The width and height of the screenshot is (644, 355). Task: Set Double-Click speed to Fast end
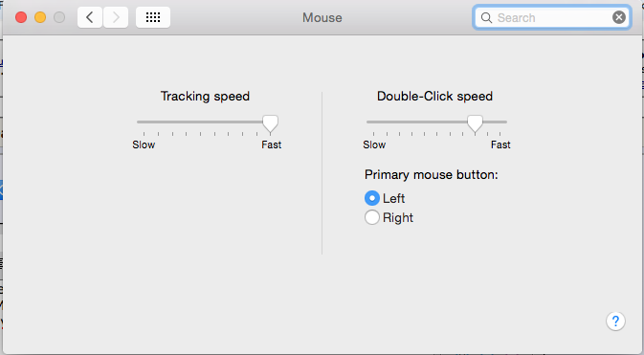coord(500,122)
